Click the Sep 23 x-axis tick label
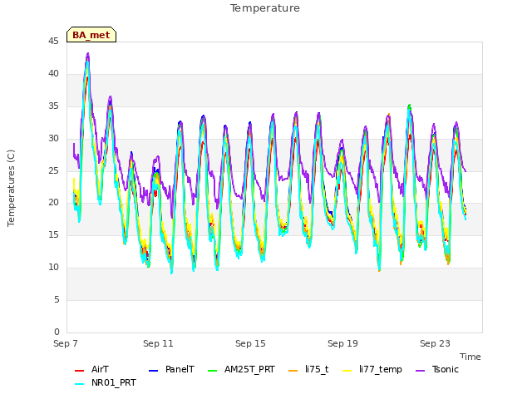 [435, 343]
